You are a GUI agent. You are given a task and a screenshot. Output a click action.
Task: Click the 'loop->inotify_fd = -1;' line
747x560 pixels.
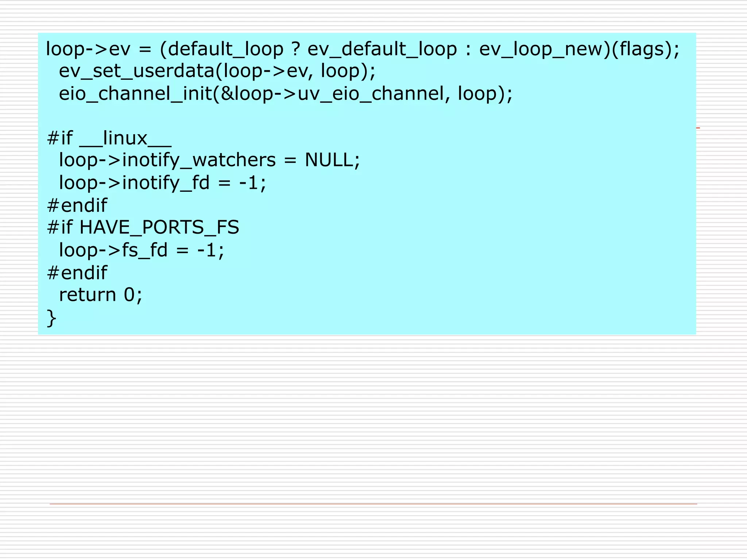click(x=163, y=183)
